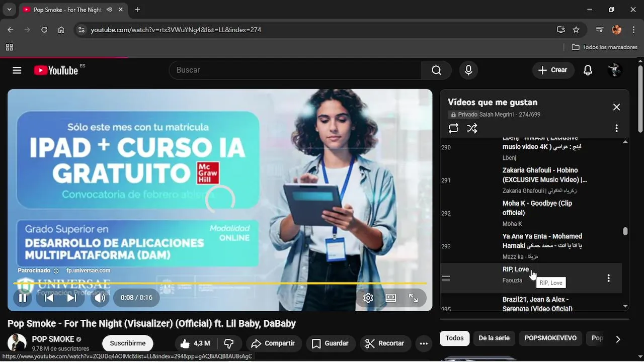This screenshot has height=362, width=644.
Task: Open the Patrocinado ad info icon
Action: click(x=56, y=271)
